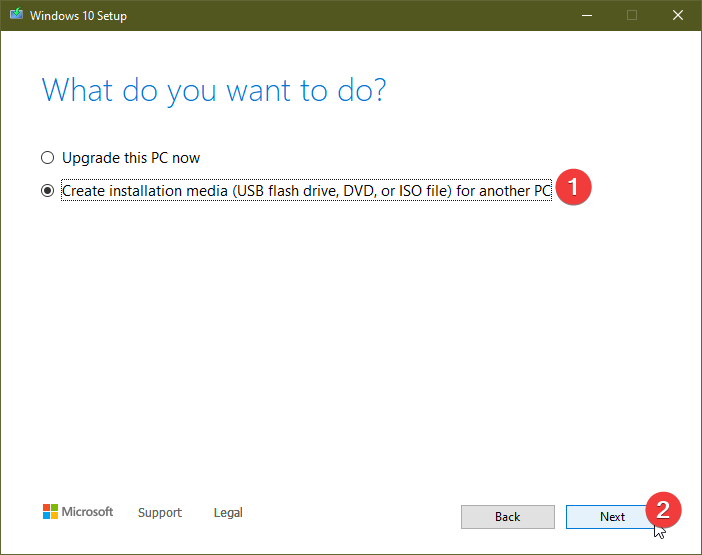Go Back to the previous setup page
Screen dimensions: 702x555
508,517
